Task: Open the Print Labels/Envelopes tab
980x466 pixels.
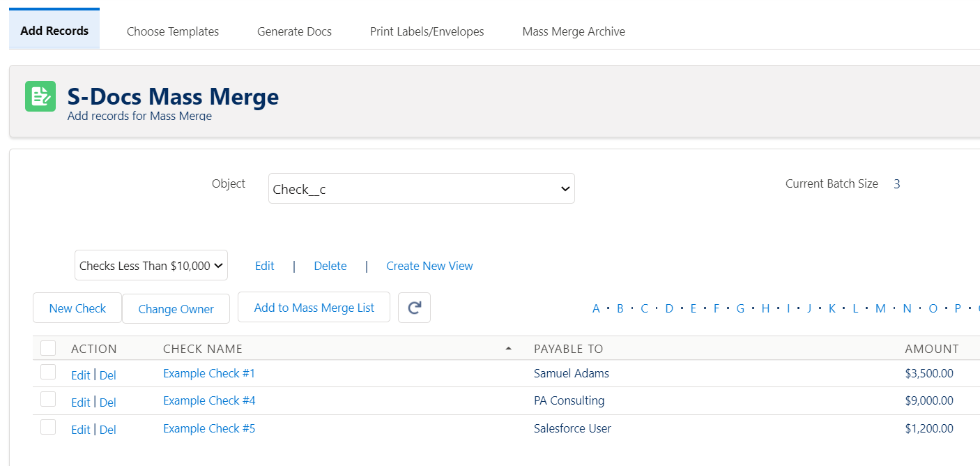Action: coord(427,31)
